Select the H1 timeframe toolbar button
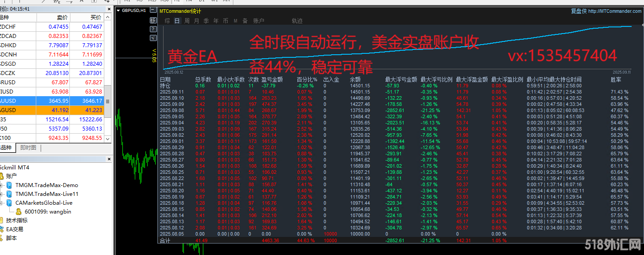The image size is (644, 255). 176,1
